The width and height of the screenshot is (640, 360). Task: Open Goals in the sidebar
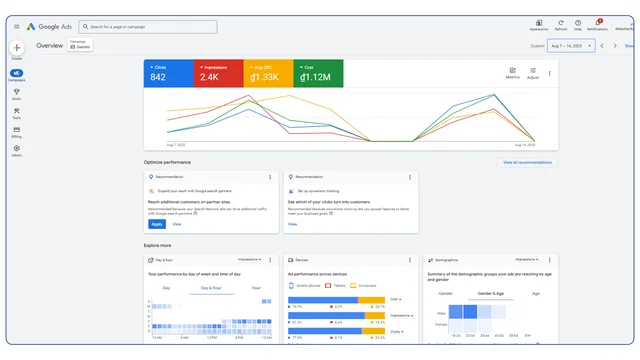(x=17, y=94)
